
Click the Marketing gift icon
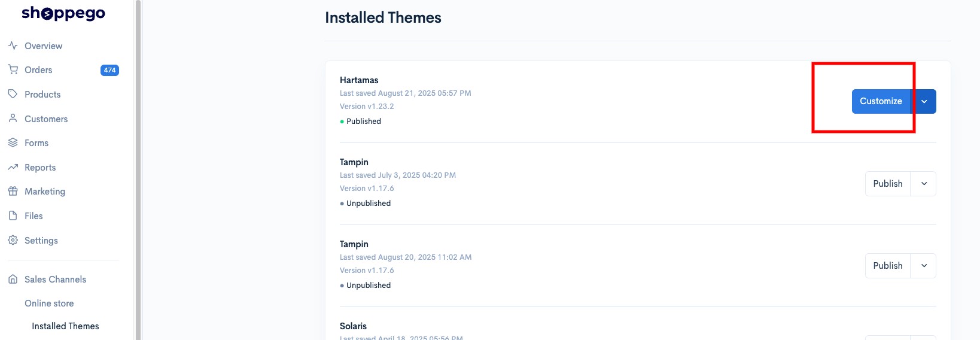point(13,191)
